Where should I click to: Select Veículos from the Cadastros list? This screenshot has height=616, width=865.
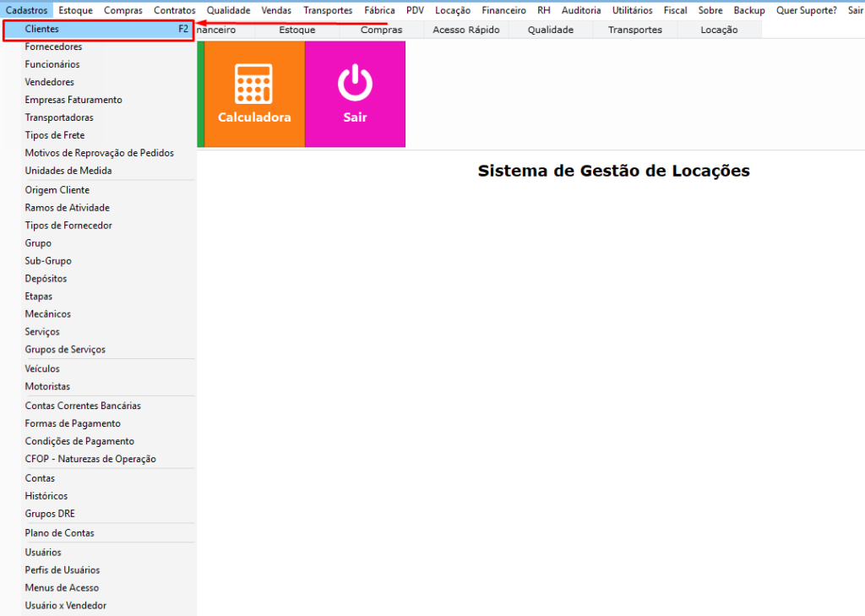pos(42,368)
